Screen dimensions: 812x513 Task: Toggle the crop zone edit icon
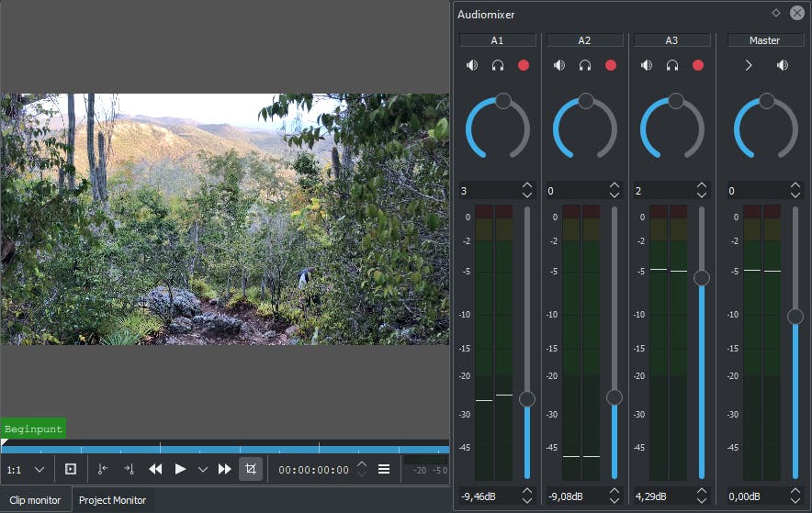click(250, 469)
